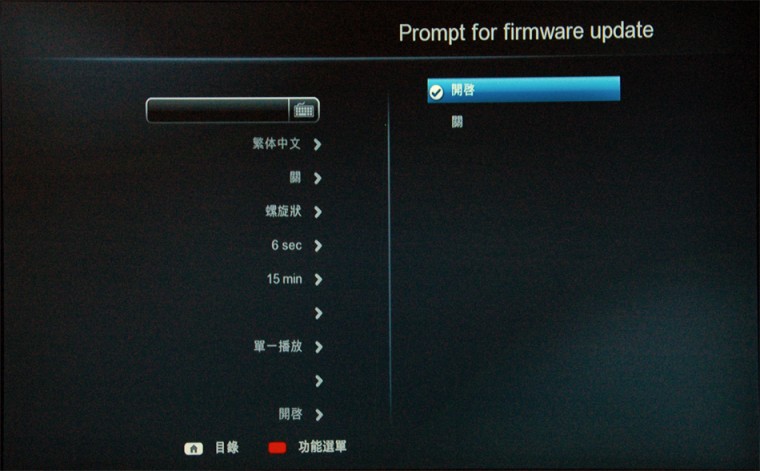Select the 6 sec menu item text
This screenshot has height=471, width=760.
(286, 245)
